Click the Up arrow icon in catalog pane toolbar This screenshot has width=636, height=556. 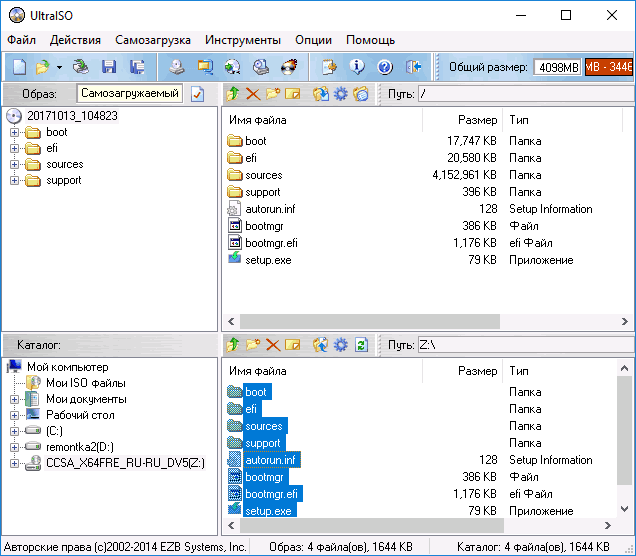tap(233, 345)
